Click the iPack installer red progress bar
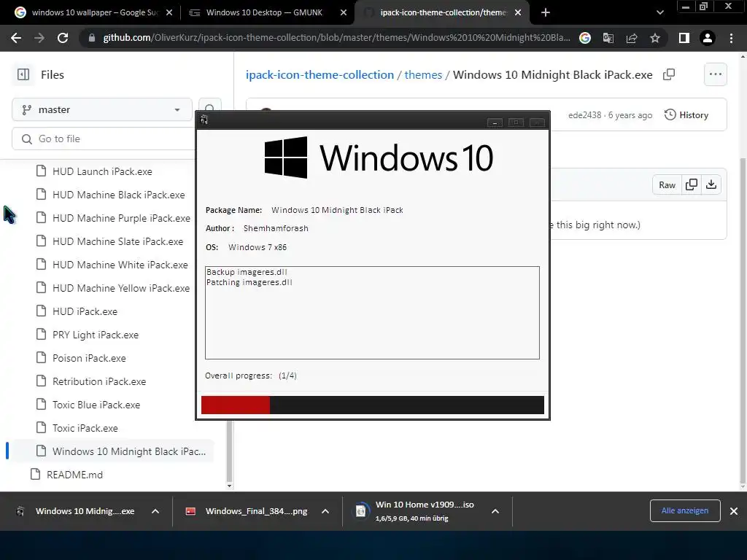 coord(236,405)
